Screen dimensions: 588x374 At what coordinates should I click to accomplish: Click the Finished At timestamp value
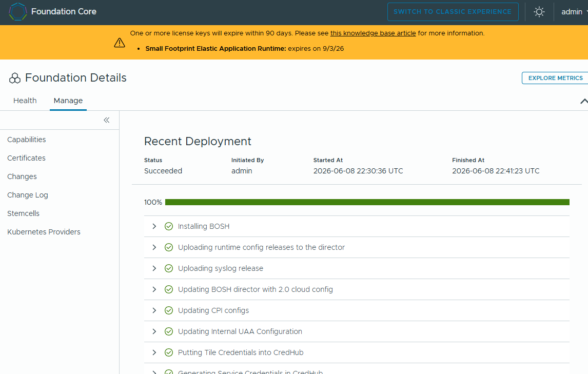click(496, 171)
